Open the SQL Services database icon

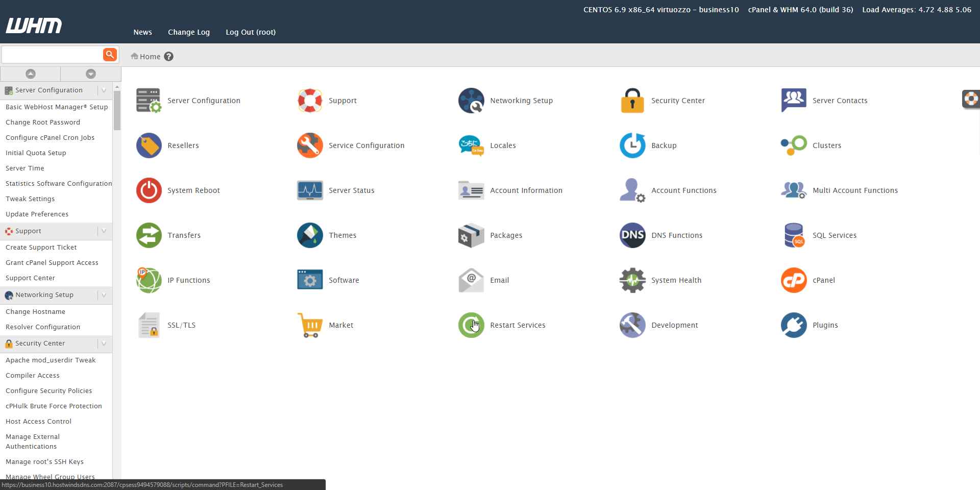pyautogui.click(x=794, y=235)
